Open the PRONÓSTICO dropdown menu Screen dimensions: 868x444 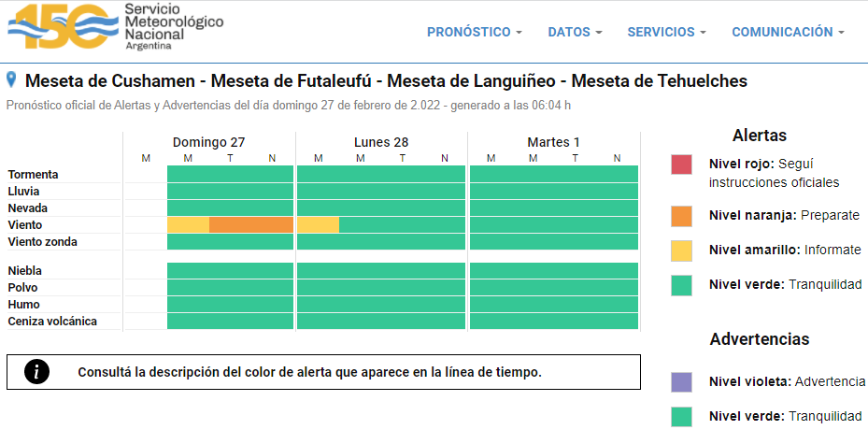click(475, 32)
